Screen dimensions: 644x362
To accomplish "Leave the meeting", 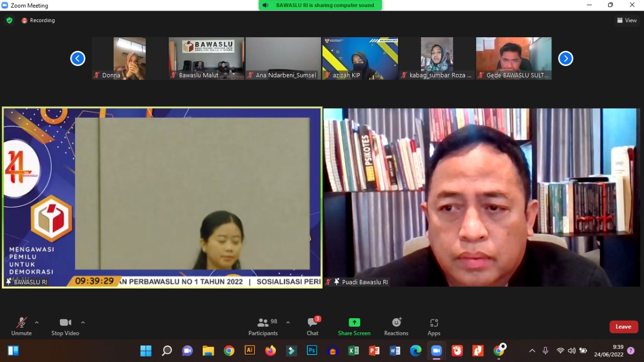I will [x=623, y=327].
